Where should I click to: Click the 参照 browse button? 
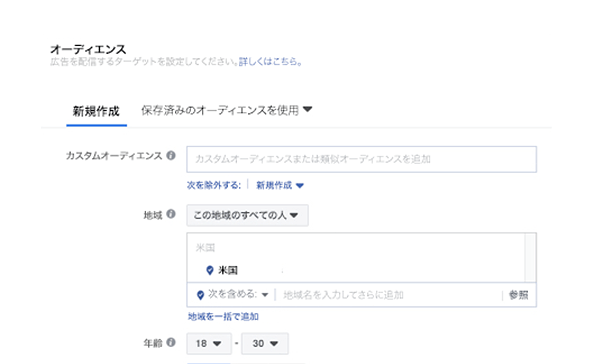tap(519, 295)
